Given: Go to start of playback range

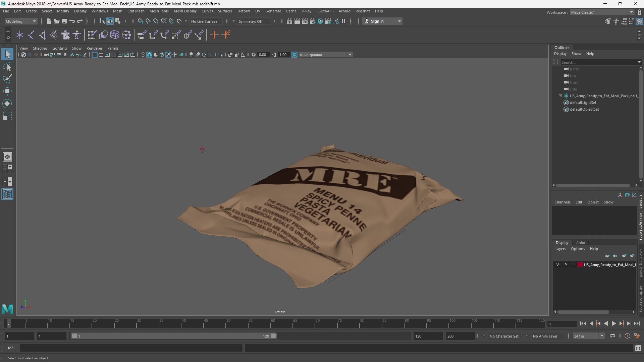Looking at the screenshot, I should pyautogui.click(x=583, y=323).
